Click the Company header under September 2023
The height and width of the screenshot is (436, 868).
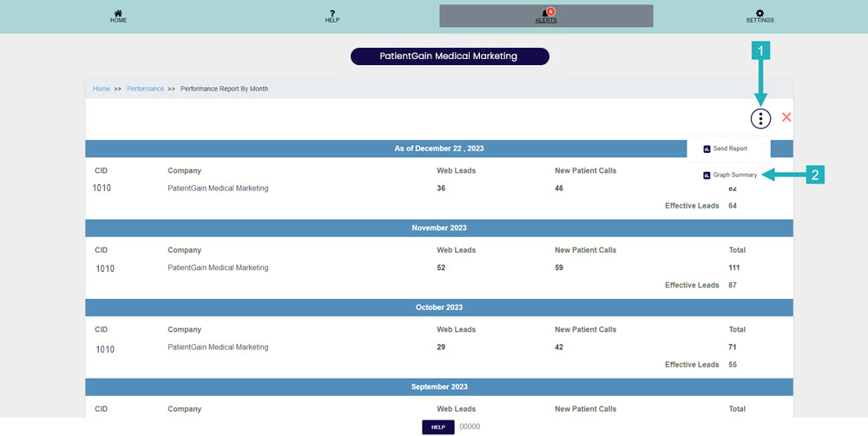184,409
